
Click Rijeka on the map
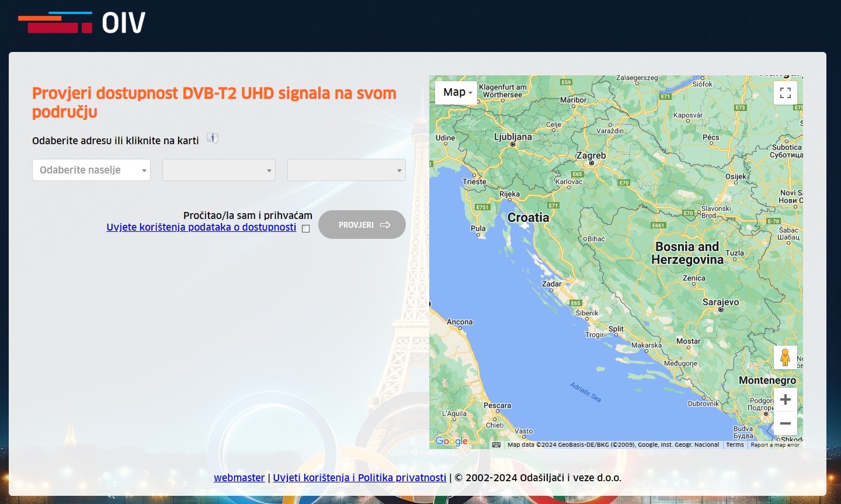pyautogui.click(x=509, y=194)
